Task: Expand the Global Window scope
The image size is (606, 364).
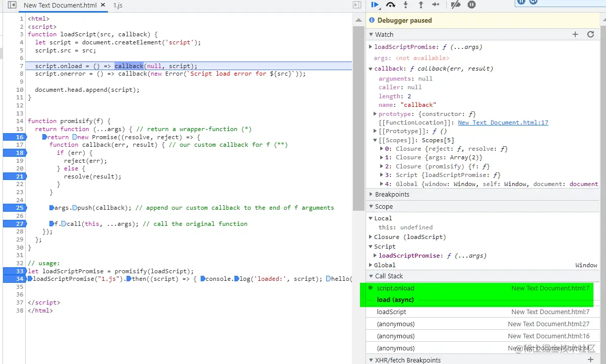Action: [371, 265]
